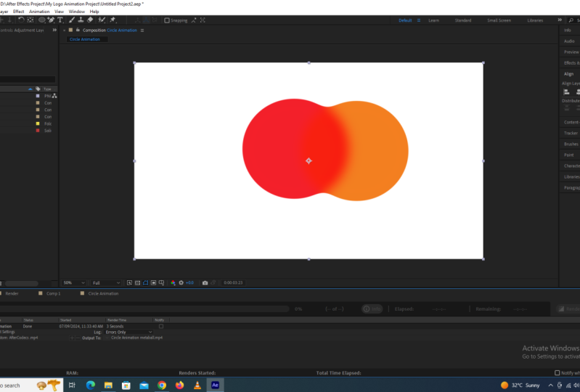Select the Pen tool
Image resolution: width=580 pixels, height=392 pixels.
click(x=51, y=20)
